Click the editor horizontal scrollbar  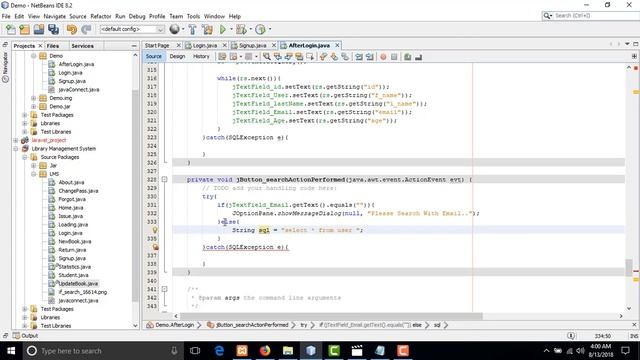point(331,316)
